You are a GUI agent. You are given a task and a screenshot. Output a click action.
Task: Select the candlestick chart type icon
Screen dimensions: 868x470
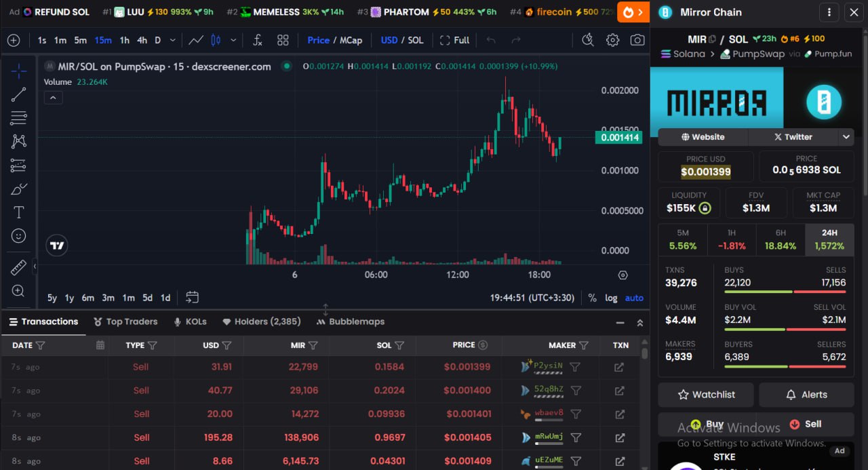tap(216, 40)
